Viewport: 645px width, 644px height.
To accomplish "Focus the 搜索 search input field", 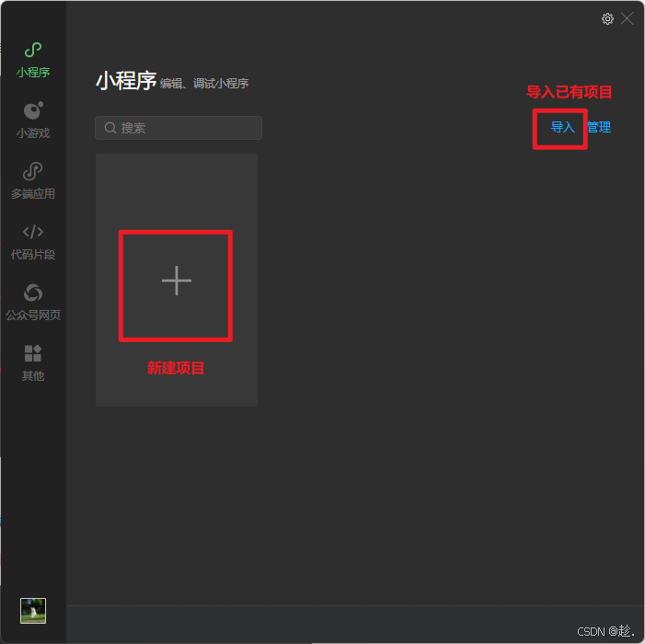I will (179, 128).
